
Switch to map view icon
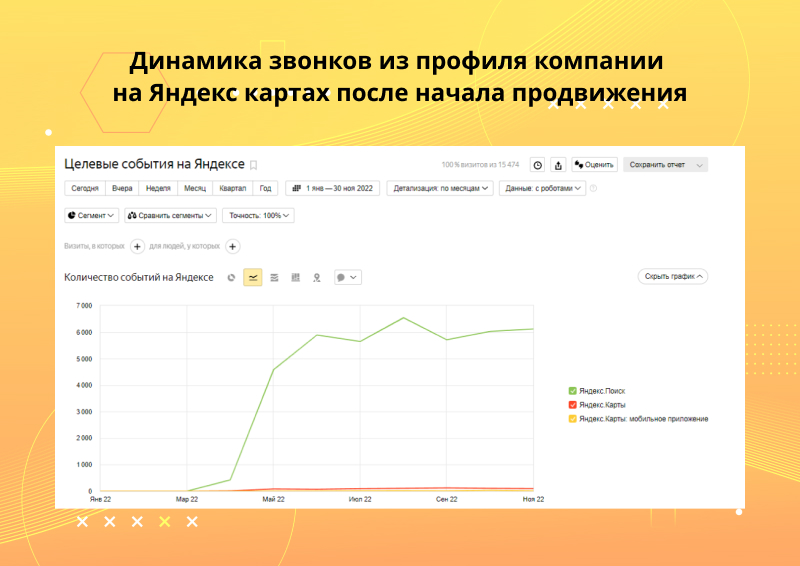tap(317, 278)
